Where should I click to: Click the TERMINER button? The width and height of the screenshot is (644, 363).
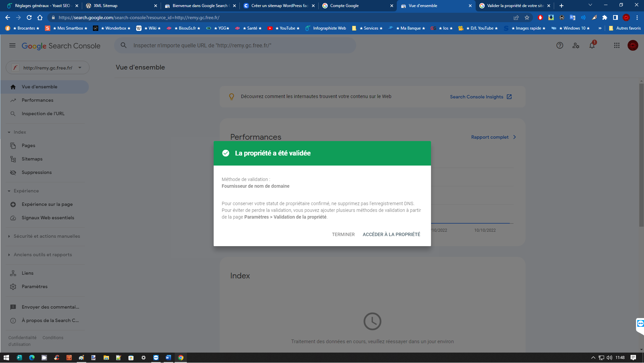click(343, 235)
